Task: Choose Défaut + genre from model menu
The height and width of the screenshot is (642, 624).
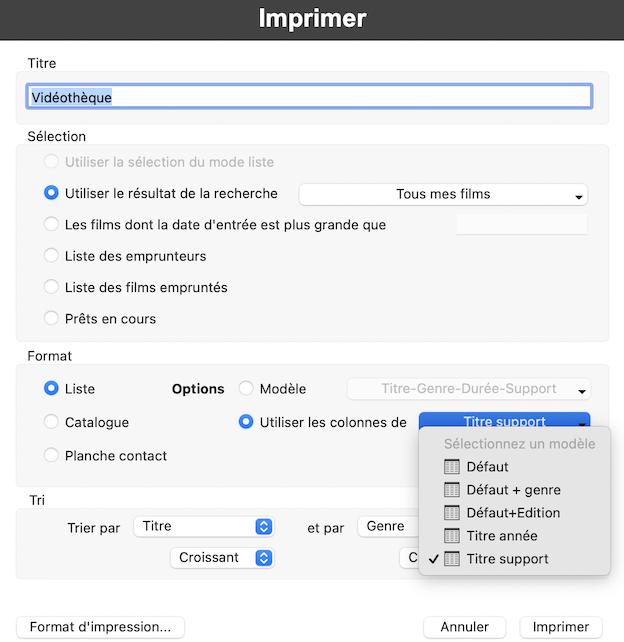Action: click(x=513, y=490)
